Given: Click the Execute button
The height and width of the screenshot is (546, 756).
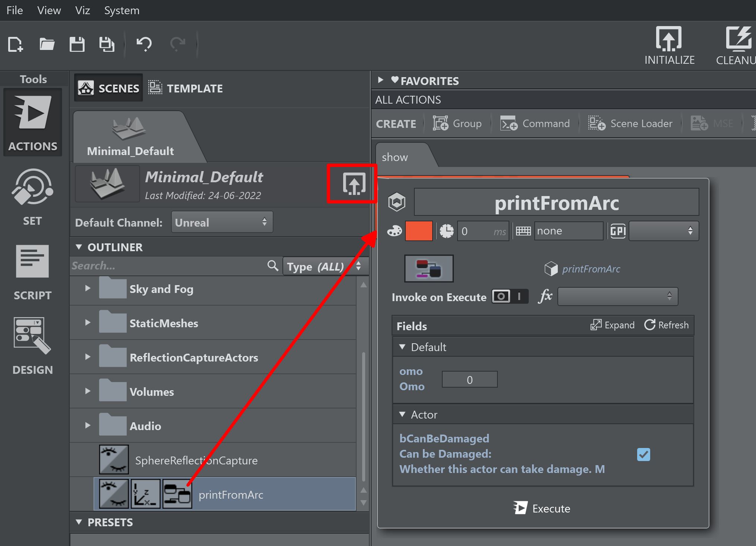Looking at the screenshot, I should click(x=541, y=507).
